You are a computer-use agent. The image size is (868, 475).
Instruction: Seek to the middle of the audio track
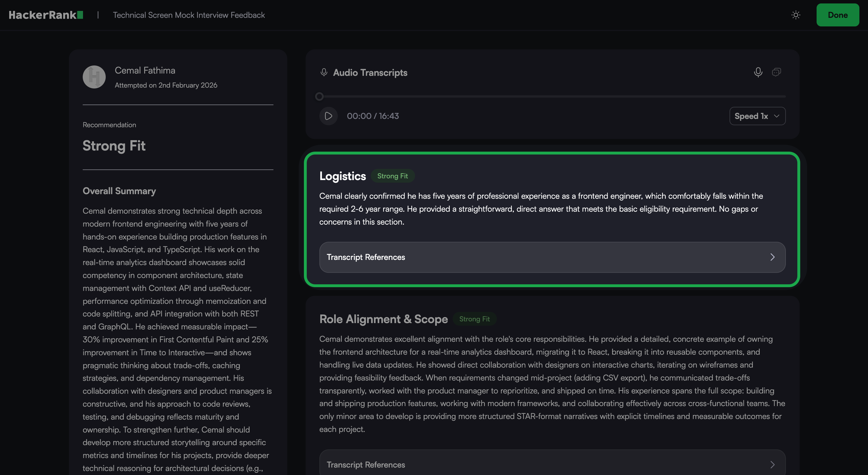tap(553, 97)
